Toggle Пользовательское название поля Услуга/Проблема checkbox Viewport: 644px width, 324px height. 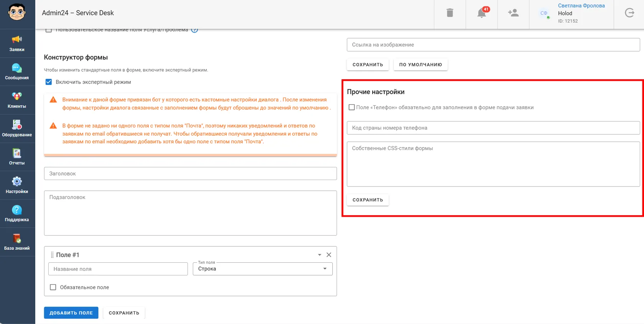[x=49, y=30]
